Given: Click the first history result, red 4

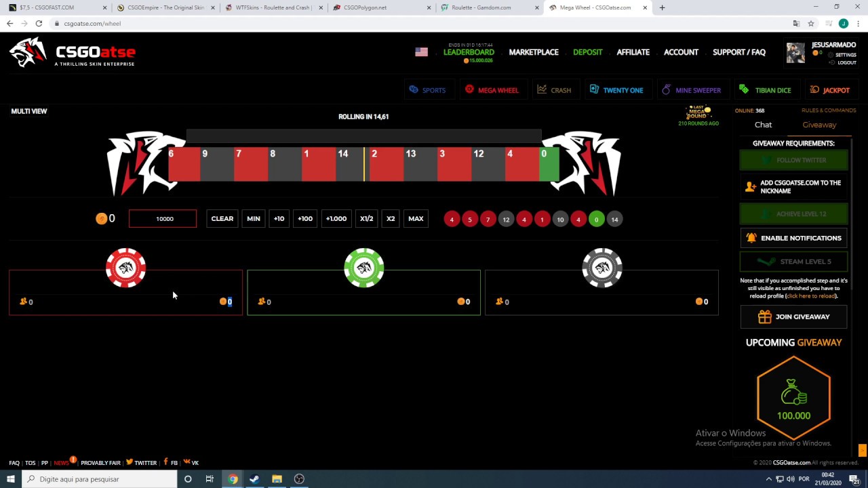Looking at the screenshot, I should coord(452,219).
